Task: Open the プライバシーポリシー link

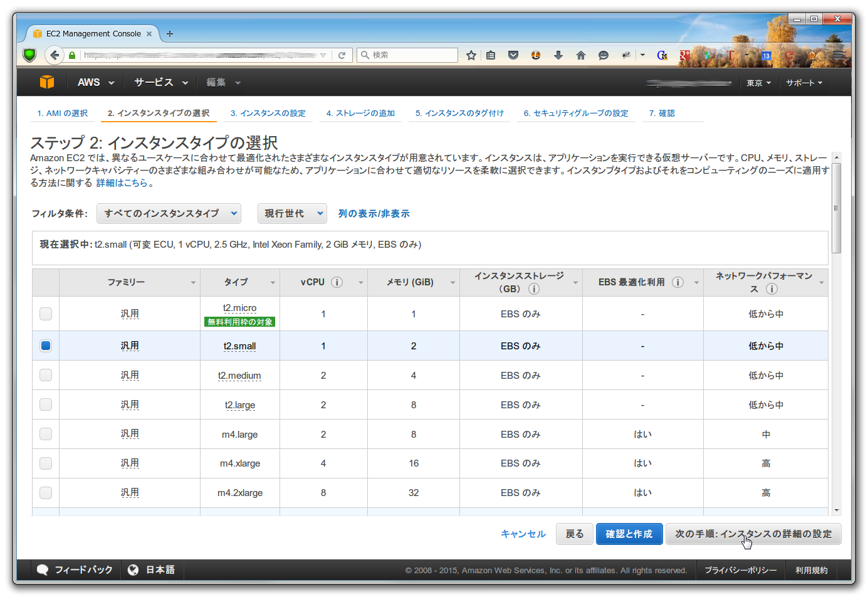Action: 741,571
